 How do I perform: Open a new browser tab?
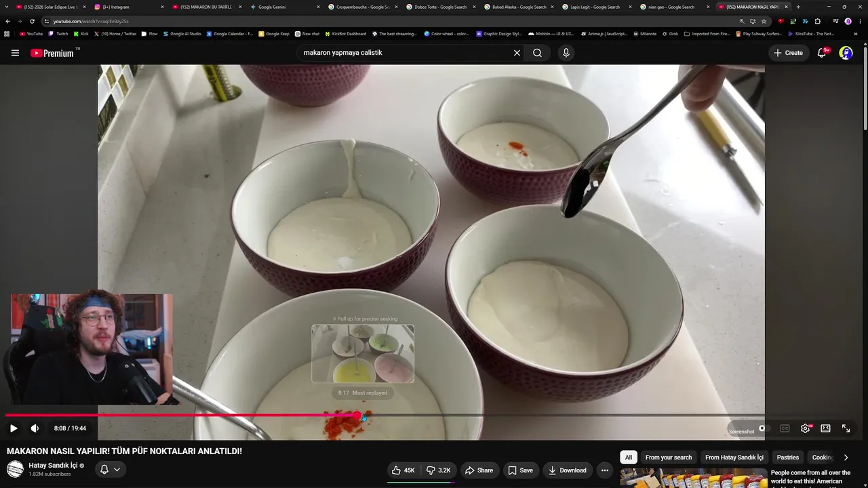[x=798, y=7]
